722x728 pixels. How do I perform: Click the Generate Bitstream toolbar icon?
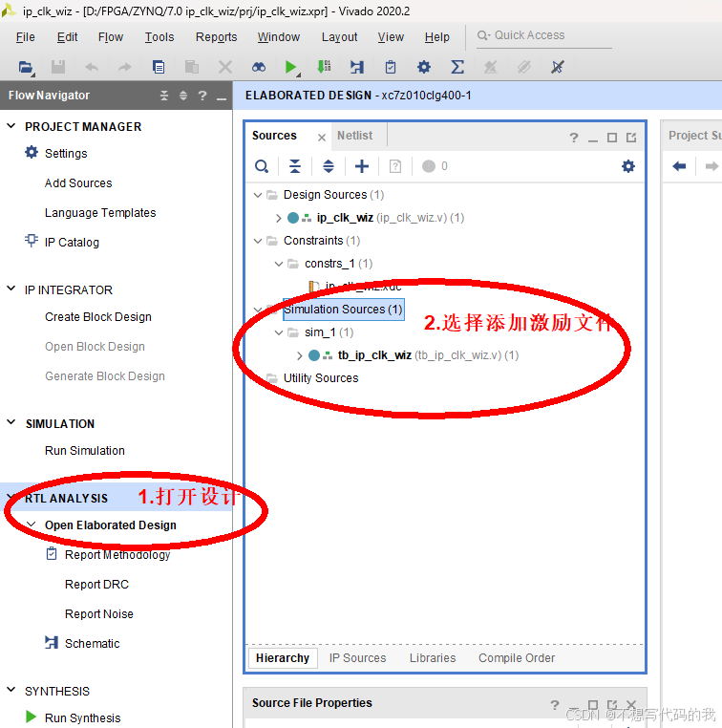point(324,67)
